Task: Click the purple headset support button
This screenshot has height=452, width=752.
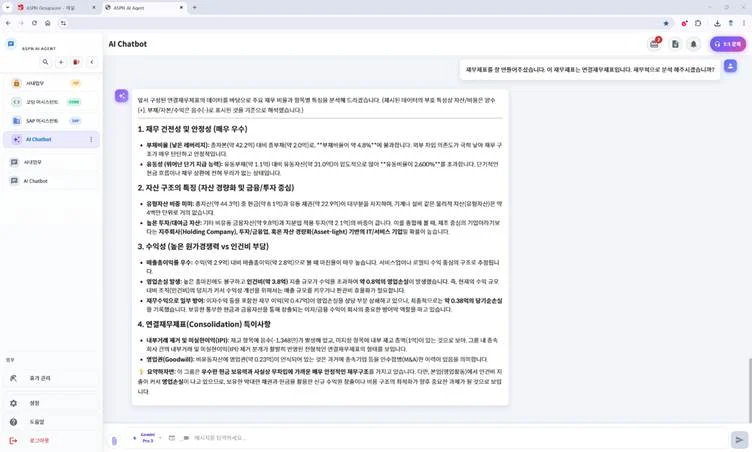Action: (x=728, y=44)
